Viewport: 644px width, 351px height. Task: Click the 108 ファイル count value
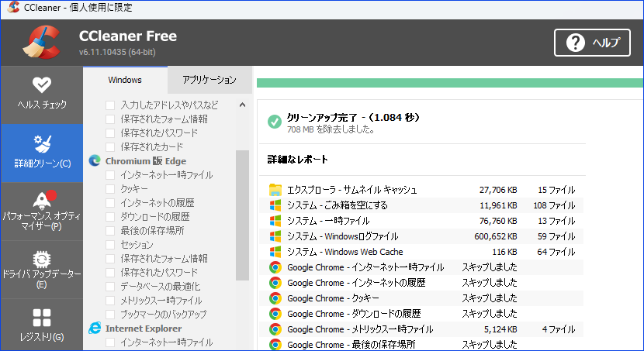[554, 205]
